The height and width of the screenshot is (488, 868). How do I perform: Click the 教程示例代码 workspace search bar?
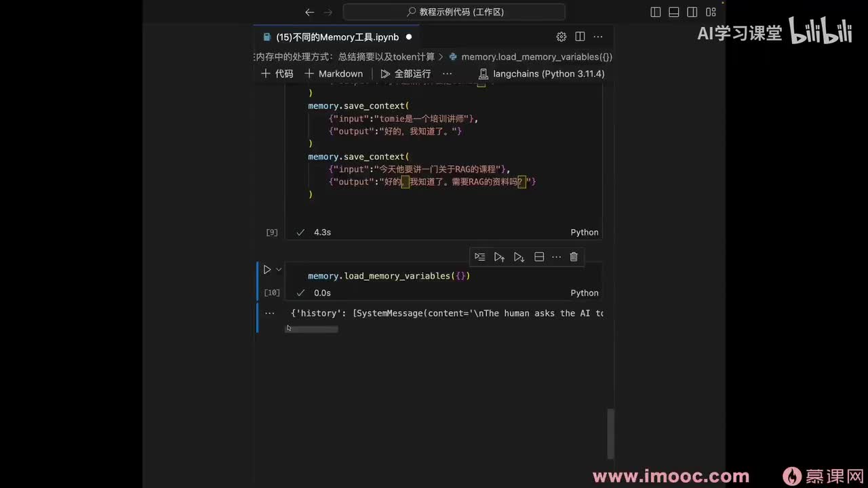coord(454,12)
